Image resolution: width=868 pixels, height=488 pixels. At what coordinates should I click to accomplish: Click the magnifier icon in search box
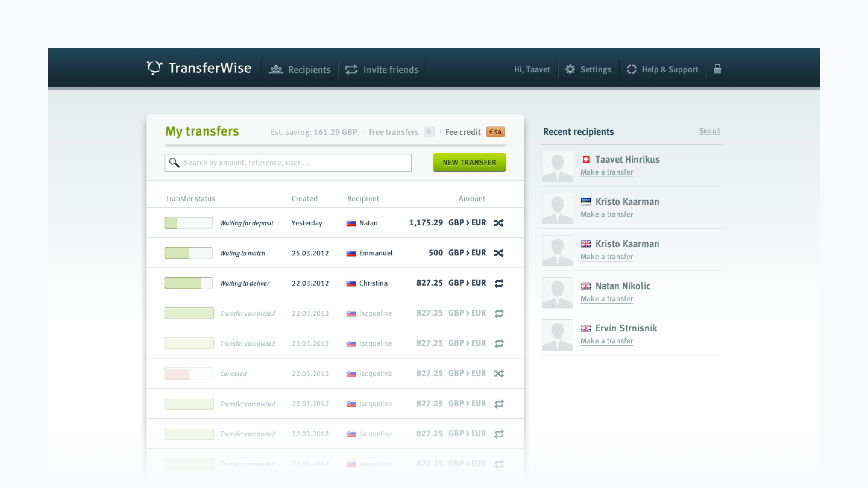pyautogui.click(x=174, y=163)
